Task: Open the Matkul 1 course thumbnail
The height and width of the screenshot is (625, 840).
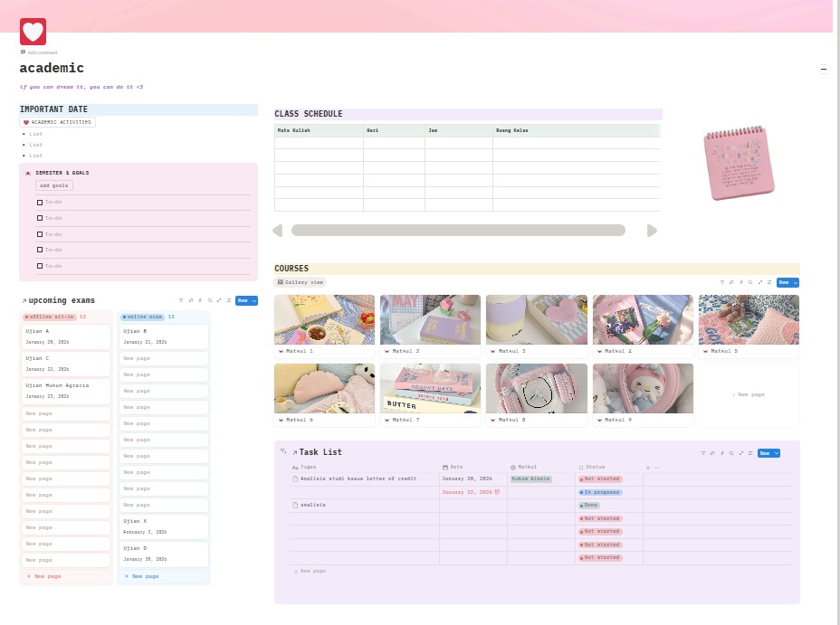Action: [x=324, y=319]
